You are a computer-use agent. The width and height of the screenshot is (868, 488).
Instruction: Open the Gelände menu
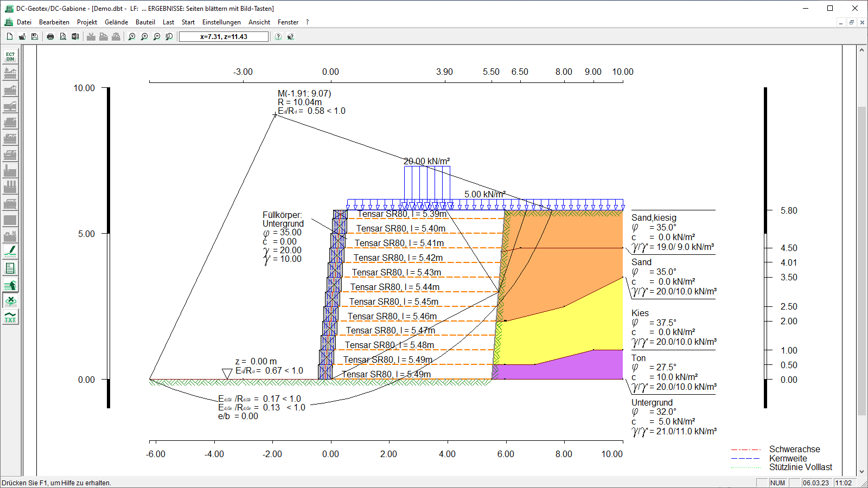pyautogui.click(x=116, y=22)
